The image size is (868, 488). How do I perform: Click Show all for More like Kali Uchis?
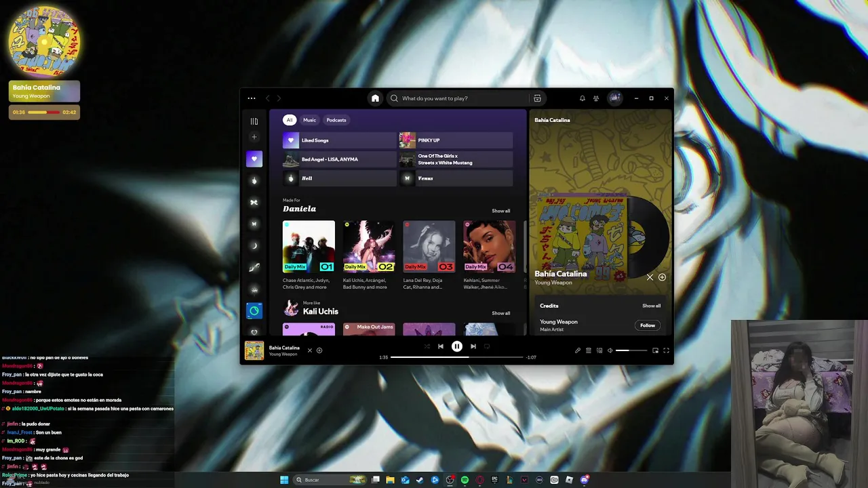pos(500,313)
